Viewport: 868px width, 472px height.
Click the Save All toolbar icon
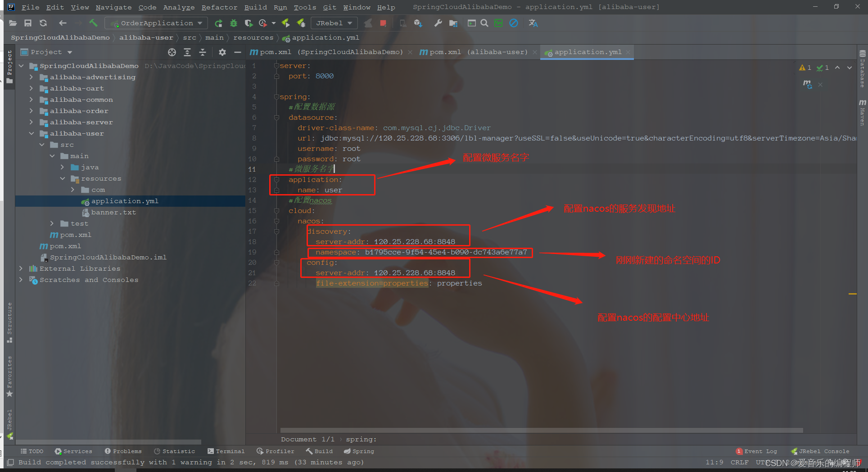coord(28,23)
